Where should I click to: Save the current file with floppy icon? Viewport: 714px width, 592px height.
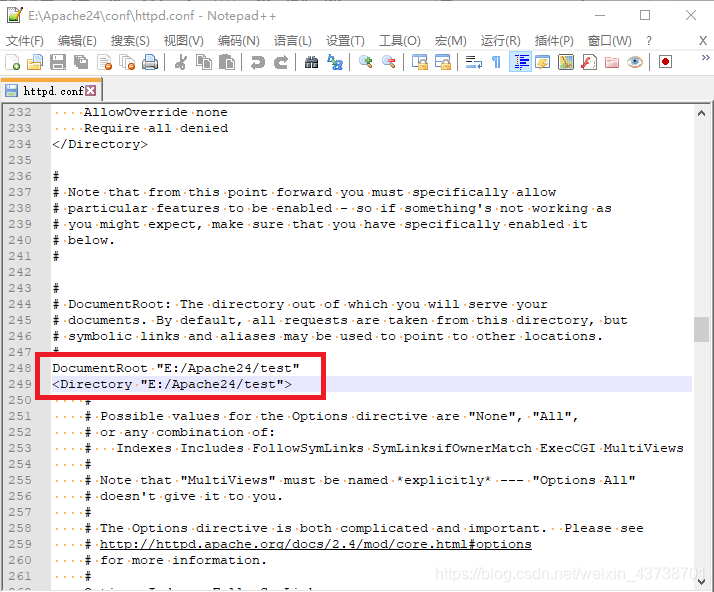coord(58,62)
